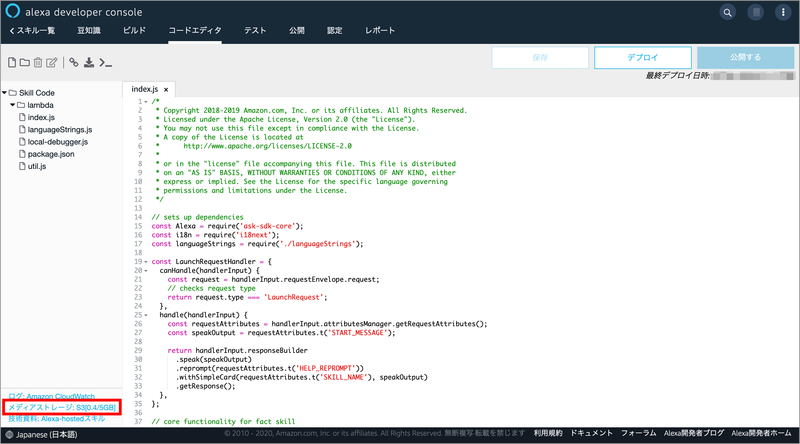Image resolution: width=800 pixels, height=444 pixels.
Task: Fold code block at line 20
Action: [x=146, y=270]
